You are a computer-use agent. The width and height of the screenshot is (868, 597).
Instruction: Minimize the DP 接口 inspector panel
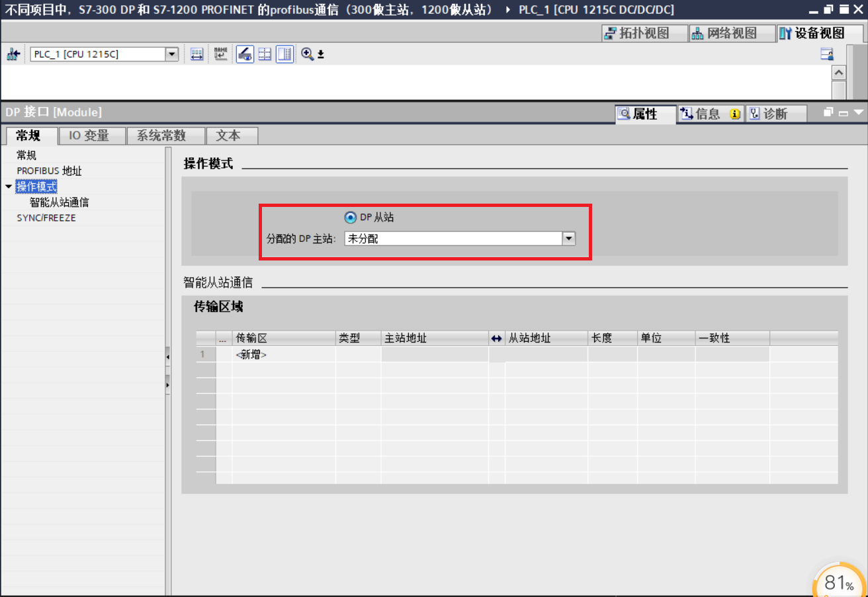click(844, 113)
